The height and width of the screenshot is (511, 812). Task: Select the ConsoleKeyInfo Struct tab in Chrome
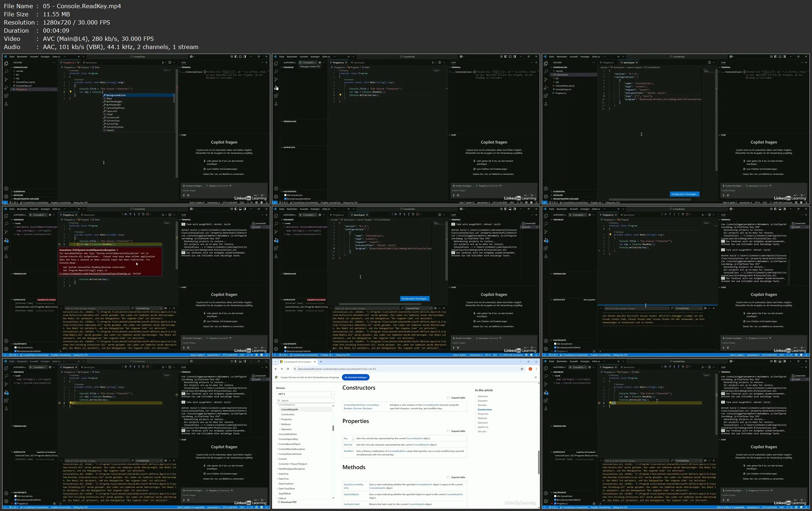point(297,362)
